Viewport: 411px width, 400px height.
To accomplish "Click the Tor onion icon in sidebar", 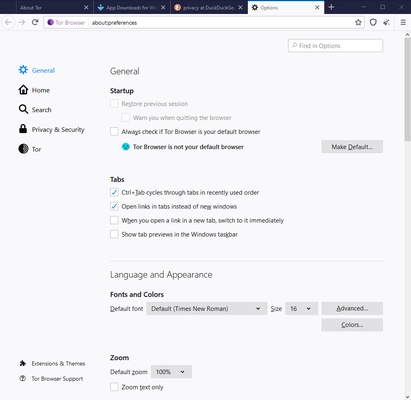I will (23, 149).
